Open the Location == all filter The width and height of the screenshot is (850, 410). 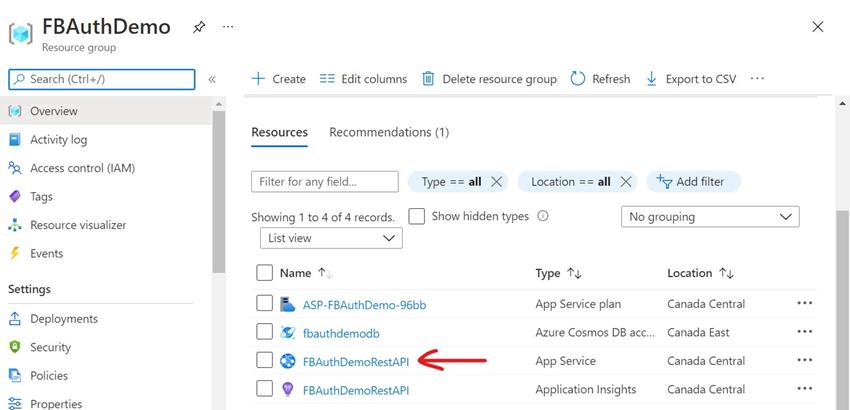[571, 182]
